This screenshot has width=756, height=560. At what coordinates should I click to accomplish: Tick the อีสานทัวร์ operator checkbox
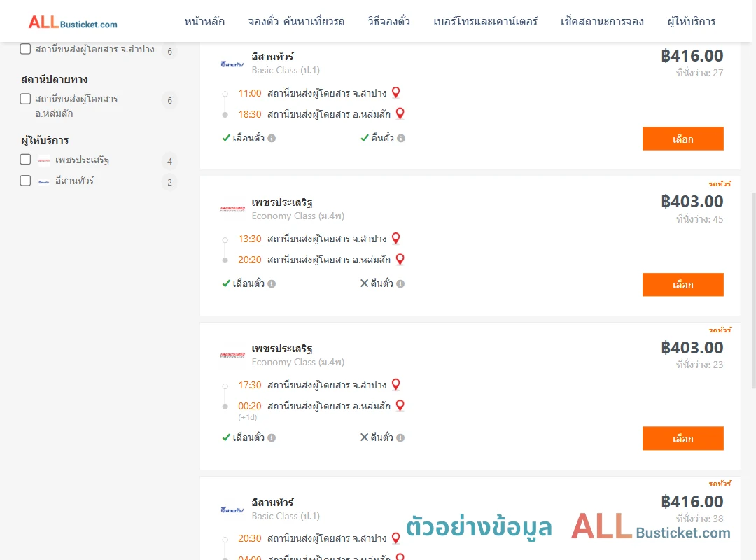click(x=26, y=181)
